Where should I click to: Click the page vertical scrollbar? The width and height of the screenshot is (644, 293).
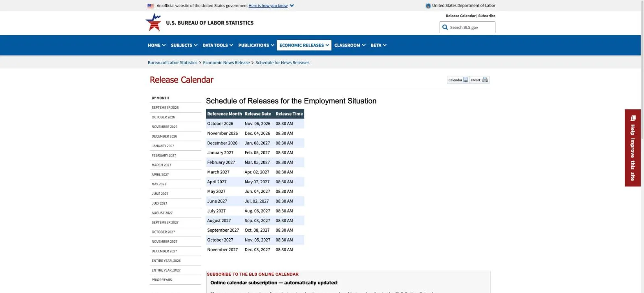[x=642, y=146]
